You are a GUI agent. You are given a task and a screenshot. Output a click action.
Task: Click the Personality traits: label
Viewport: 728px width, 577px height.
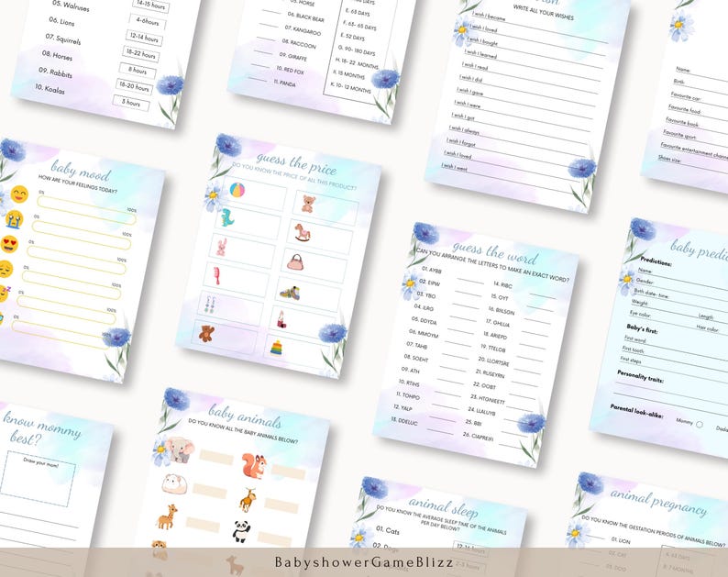pyautogui.click(x=640, y=376)
